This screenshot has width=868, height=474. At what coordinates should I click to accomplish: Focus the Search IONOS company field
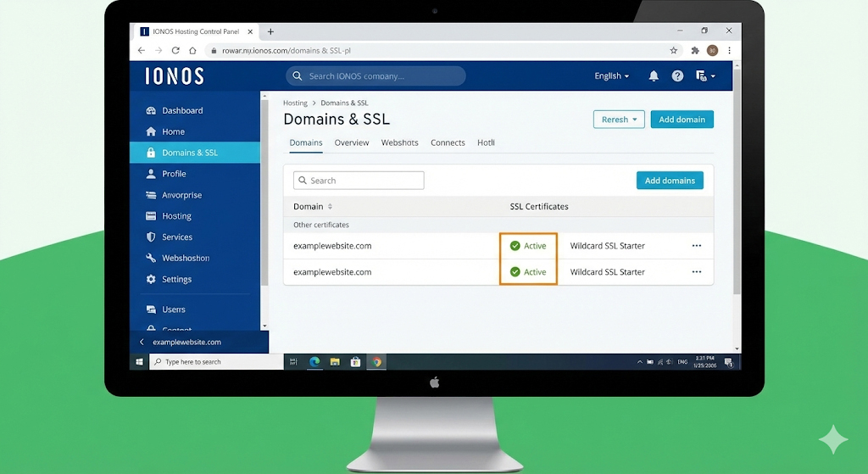pyautogui.click(x=376, y=75)
